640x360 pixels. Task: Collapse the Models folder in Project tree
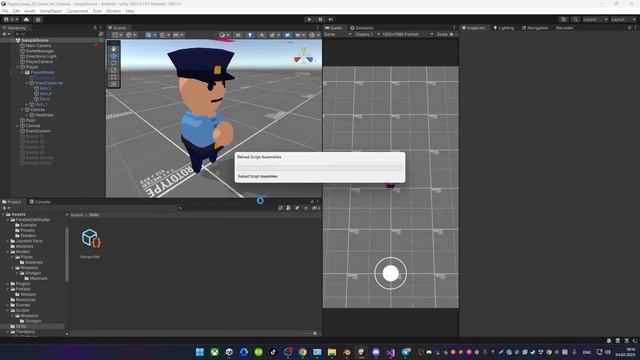pyautogui.click(x=8, y=252)
